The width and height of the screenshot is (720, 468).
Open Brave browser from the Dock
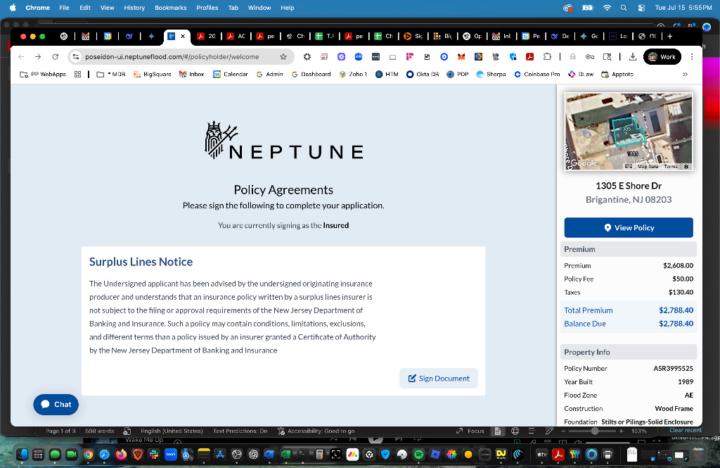[x=138, y=455]
